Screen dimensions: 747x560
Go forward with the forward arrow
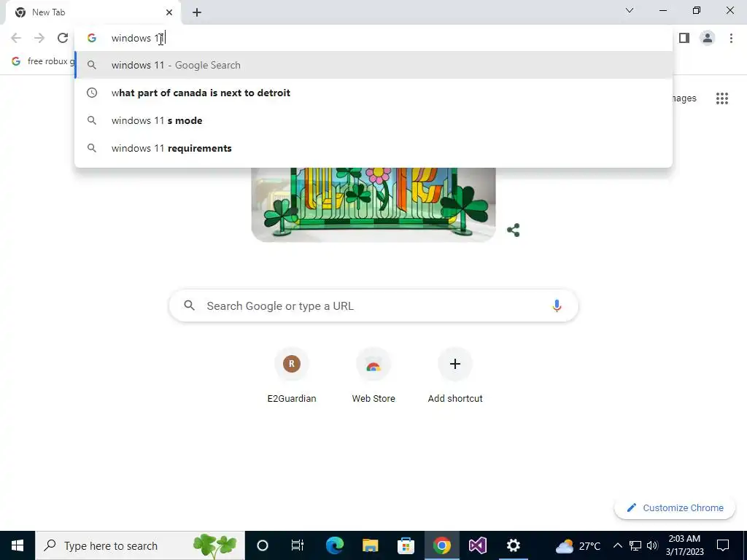click(x=39, y=38)
